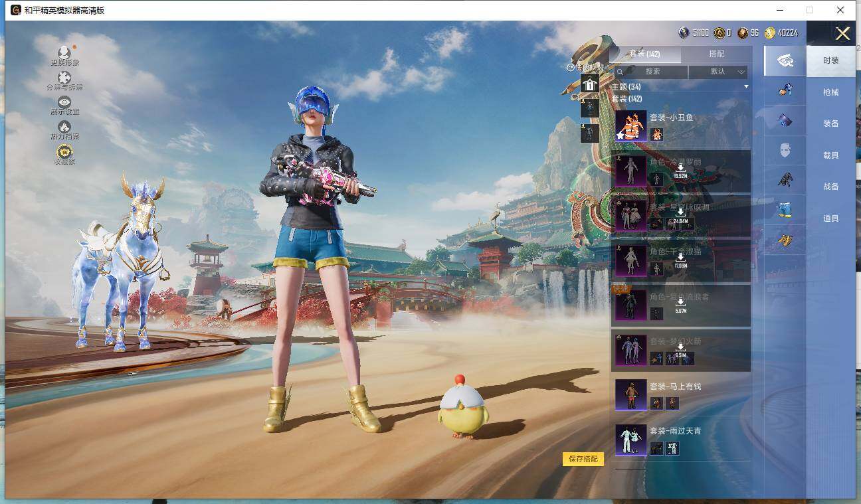Open the 收藏家 gold badge icon
The width and height of the screenshot is (861, 504).
pyautogui.click(x=64, y=151)
